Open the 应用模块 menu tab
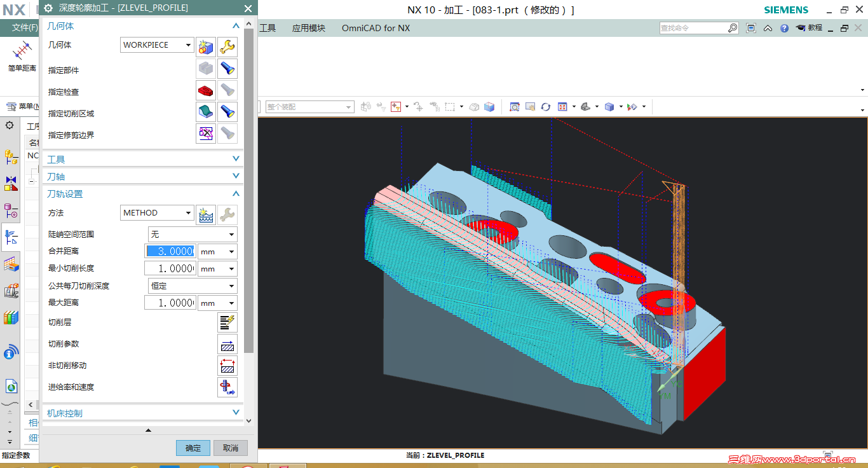The image size is (868, 468). point(308,28)
